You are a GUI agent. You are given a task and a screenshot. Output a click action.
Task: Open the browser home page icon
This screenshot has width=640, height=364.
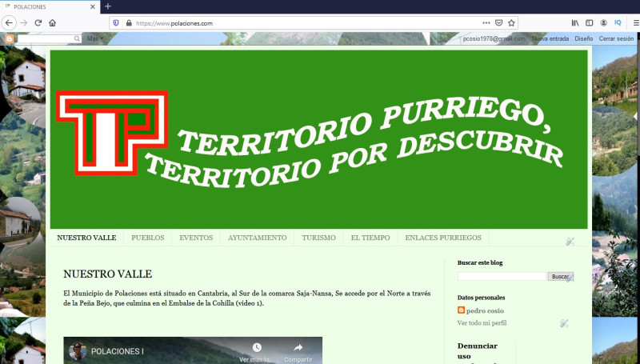click(52, 23)
